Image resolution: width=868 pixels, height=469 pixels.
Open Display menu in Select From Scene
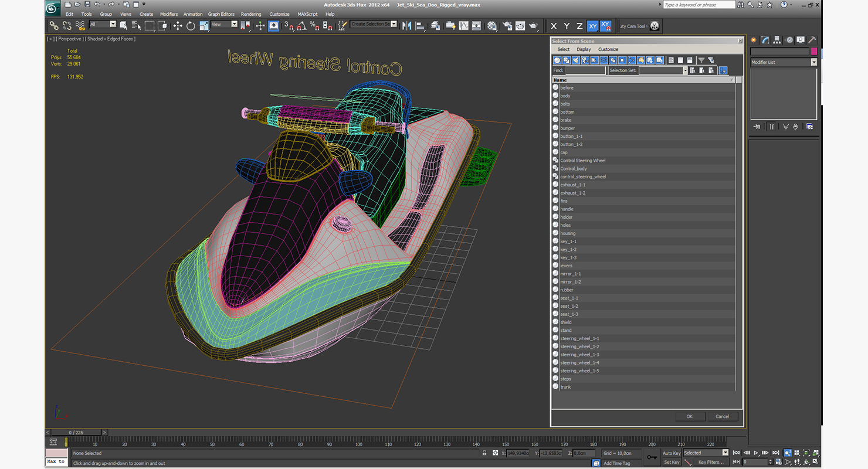coord(584,50)
